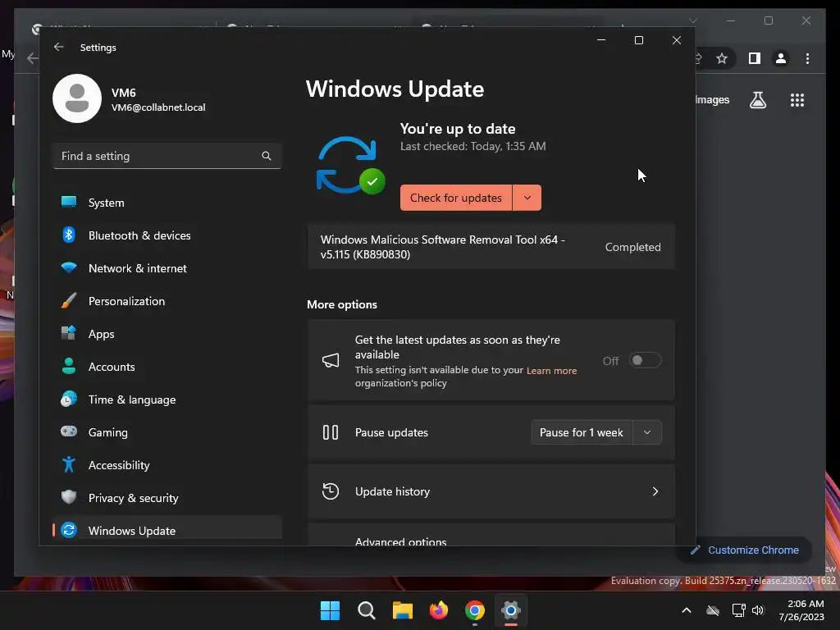Click the VM6 user avatar picture
The height and width of the screenshot is (630, 840).
pos(77,98)
